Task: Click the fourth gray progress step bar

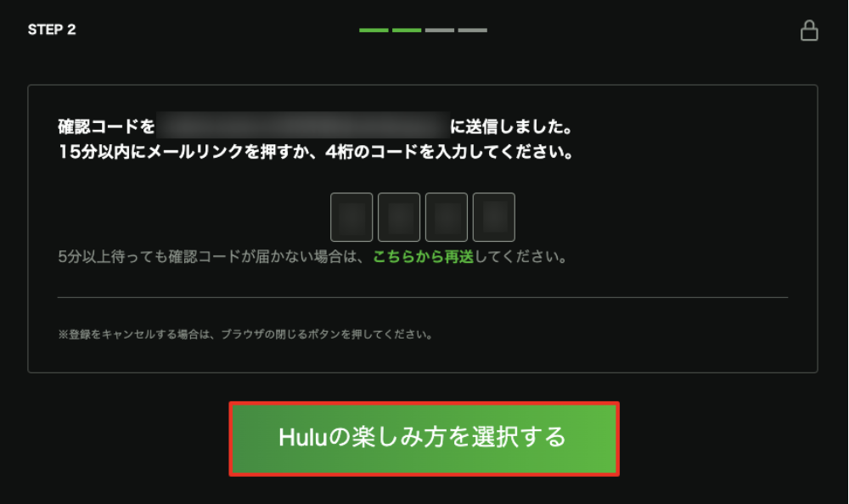Action: [473, 31]
